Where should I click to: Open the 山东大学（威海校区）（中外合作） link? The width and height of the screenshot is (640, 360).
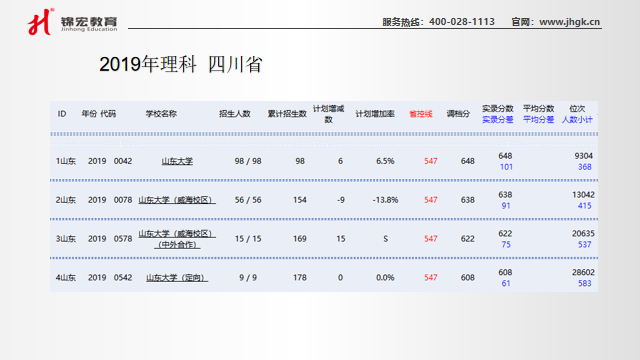pos(177,239)
